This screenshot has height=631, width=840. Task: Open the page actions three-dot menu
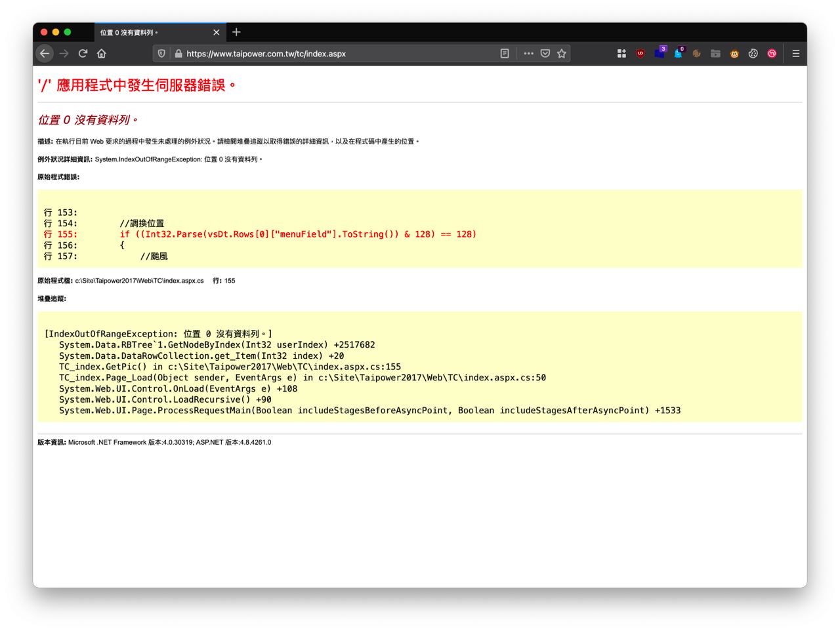pos(528,54)
